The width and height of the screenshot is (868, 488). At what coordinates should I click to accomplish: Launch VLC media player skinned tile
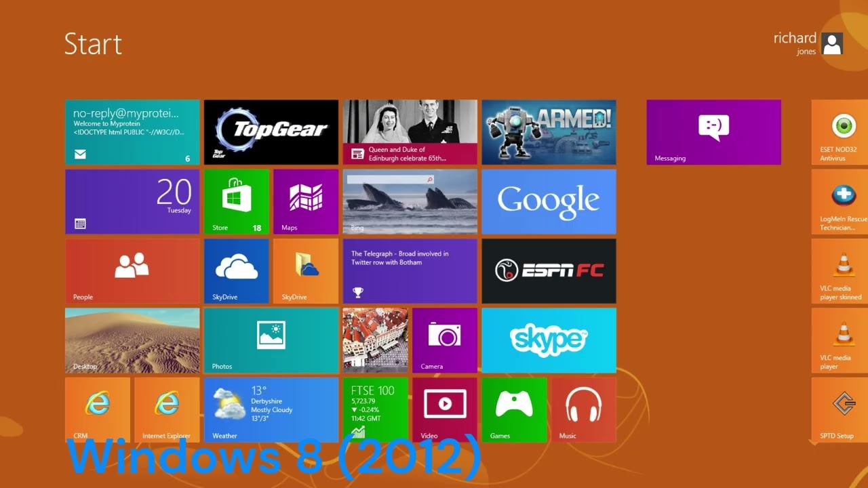tap(840, 271)
